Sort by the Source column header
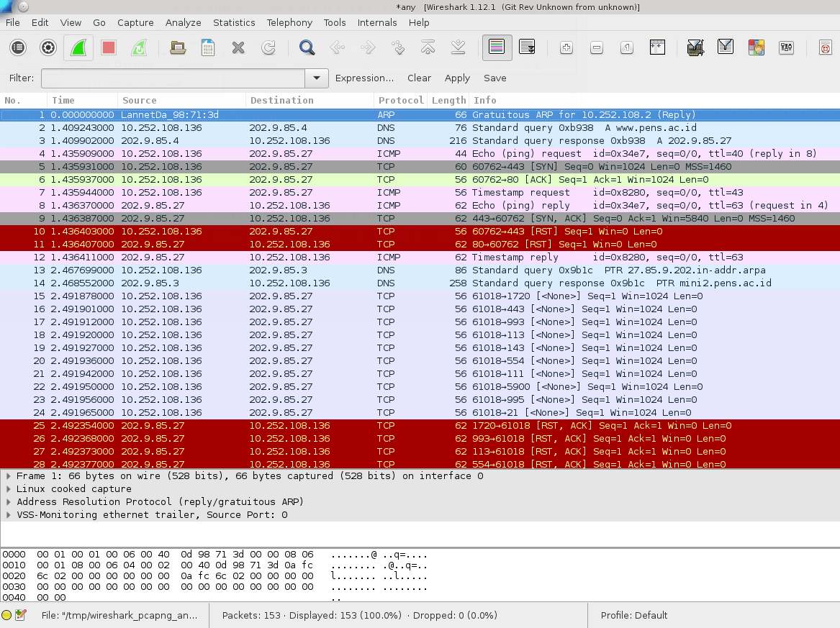This screenshot has height=628, width=840. pyautogui.click(x=181, y=100)
